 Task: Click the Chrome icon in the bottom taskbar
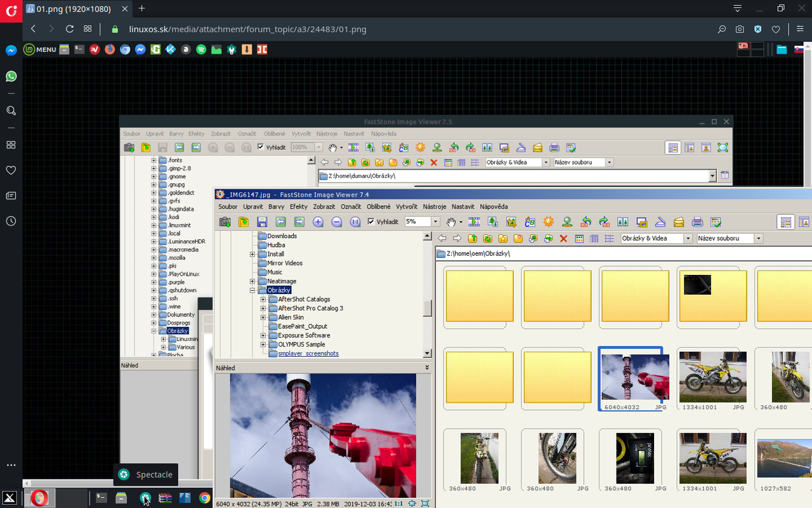(x=204, y=498)
